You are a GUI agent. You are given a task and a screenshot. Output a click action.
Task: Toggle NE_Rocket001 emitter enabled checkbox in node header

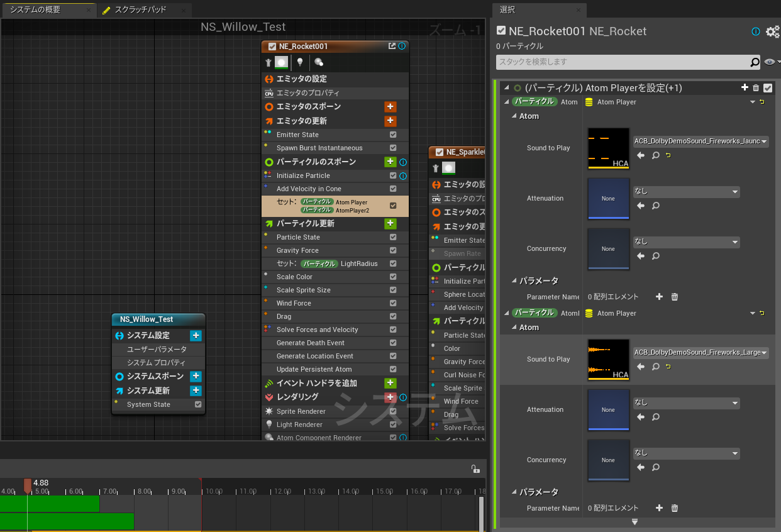click(272, 47)
